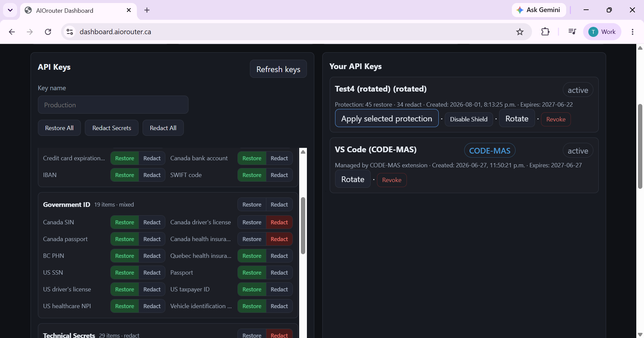Image resolution: width=644 pixels, height=338 pixels.
Task: Set Canada SIN to Redact
Action: click(152, 222)
